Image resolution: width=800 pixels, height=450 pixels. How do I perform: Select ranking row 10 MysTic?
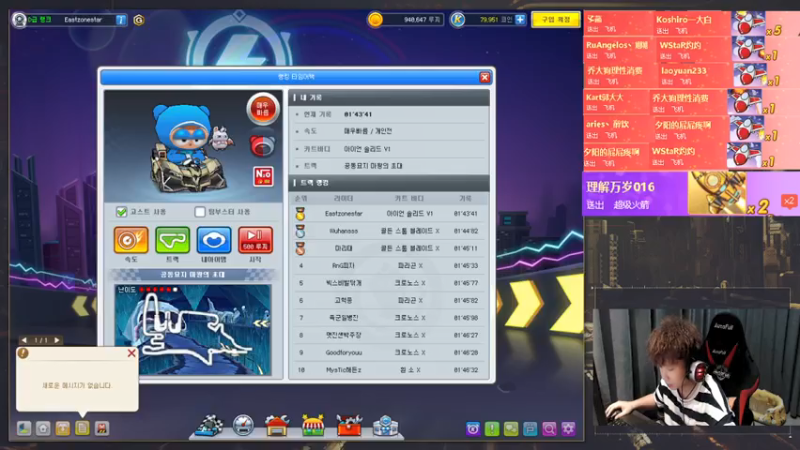pyautogui.click(x=389, y=369)
